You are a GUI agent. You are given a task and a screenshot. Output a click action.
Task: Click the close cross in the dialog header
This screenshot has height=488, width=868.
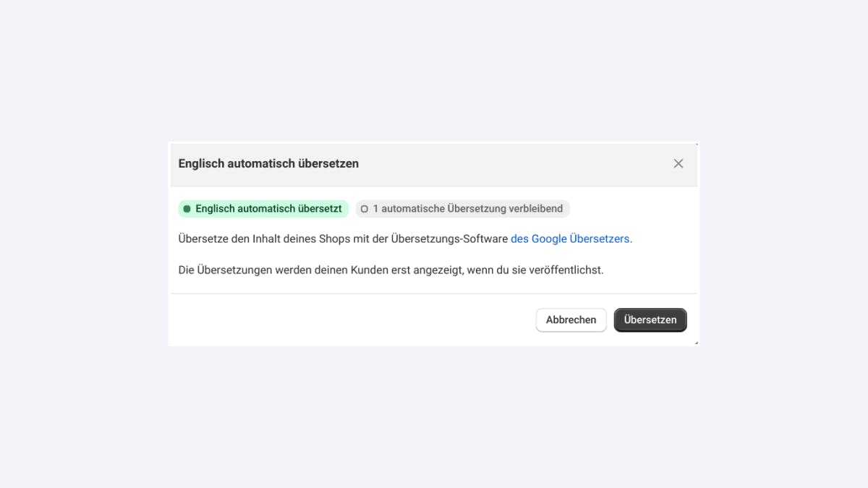(x=678, y=163)
